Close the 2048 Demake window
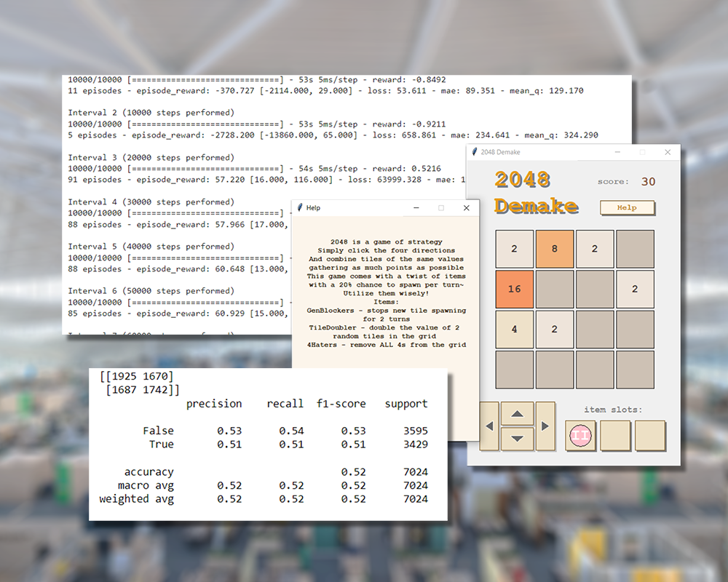 [668, 152]
